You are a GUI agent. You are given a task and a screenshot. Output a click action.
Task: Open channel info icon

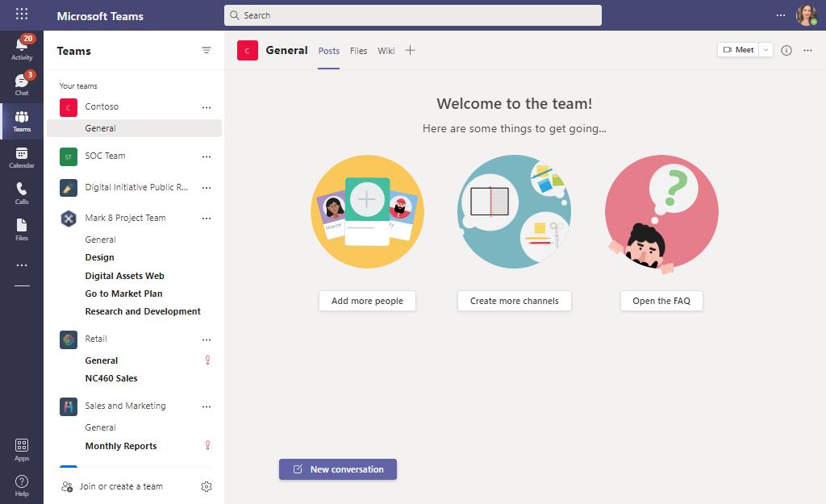click(x=786, y=51)
